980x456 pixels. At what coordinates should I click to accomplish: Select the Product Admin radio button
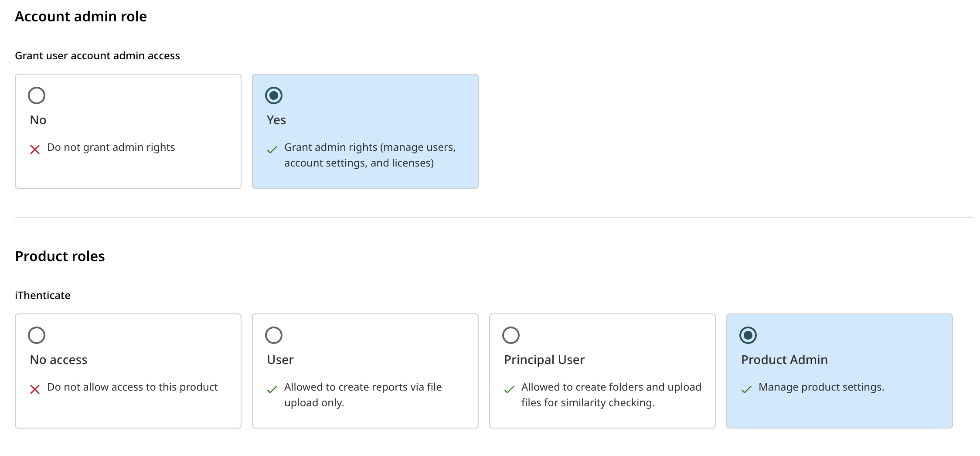(748, 335)
